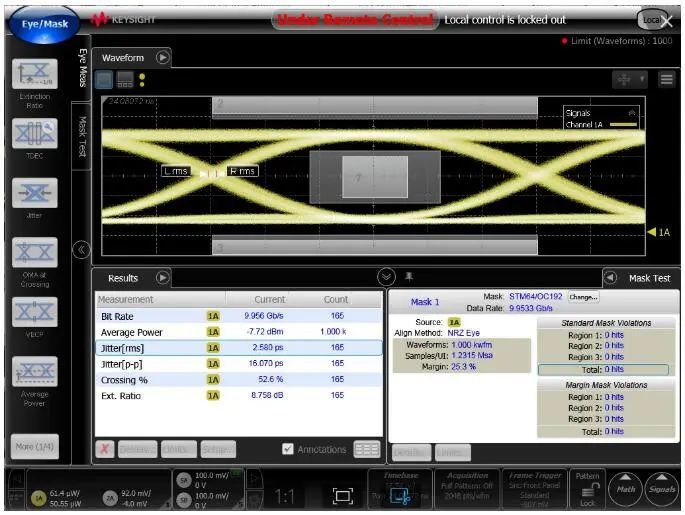685x515 pixels.
Task: Click the Margin 25.3 % value
Action: pyautogui.click(x=464, y=367)
